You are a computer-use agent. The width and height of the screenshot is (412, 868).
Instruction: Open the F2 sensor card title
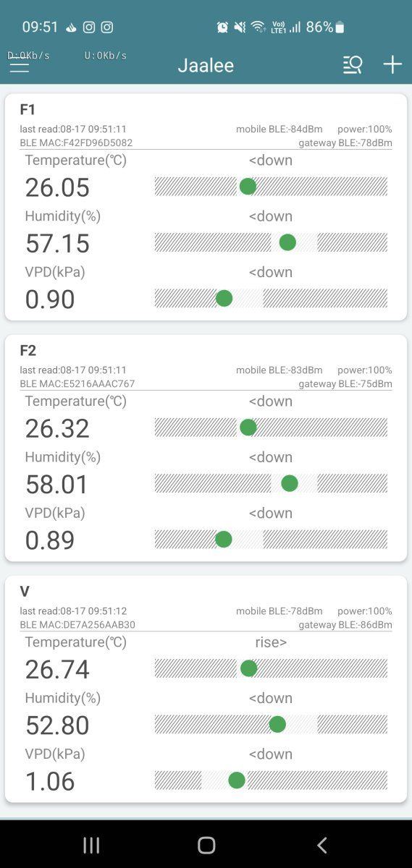28,351
